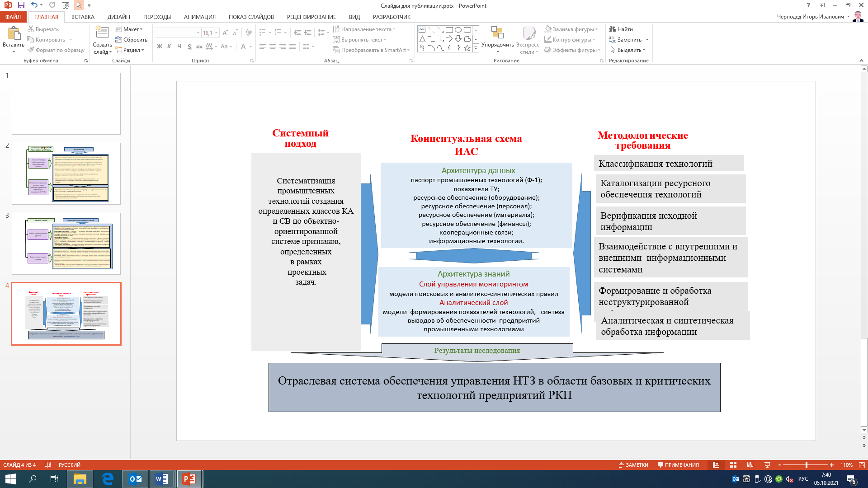Open the font name combo box
The image size is (868, 488).
point(178,33)
